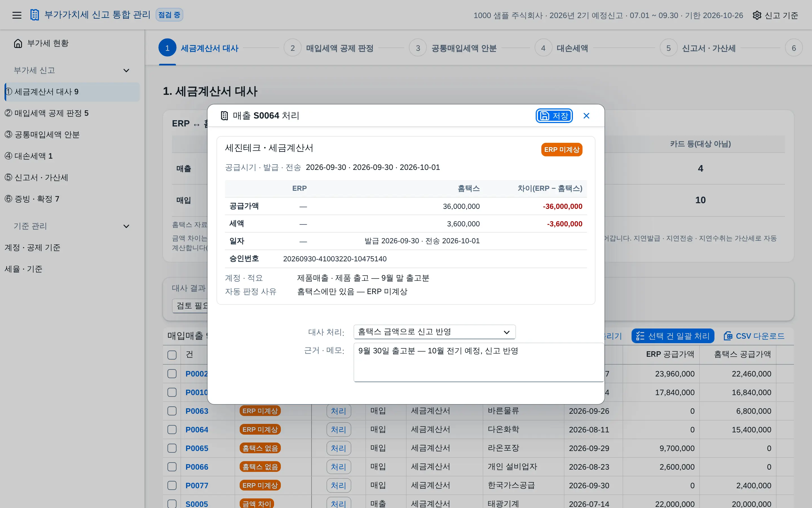
Task: Collapse the 기준 관리 section
Action: pyautogui.click(x=126, y=226)
